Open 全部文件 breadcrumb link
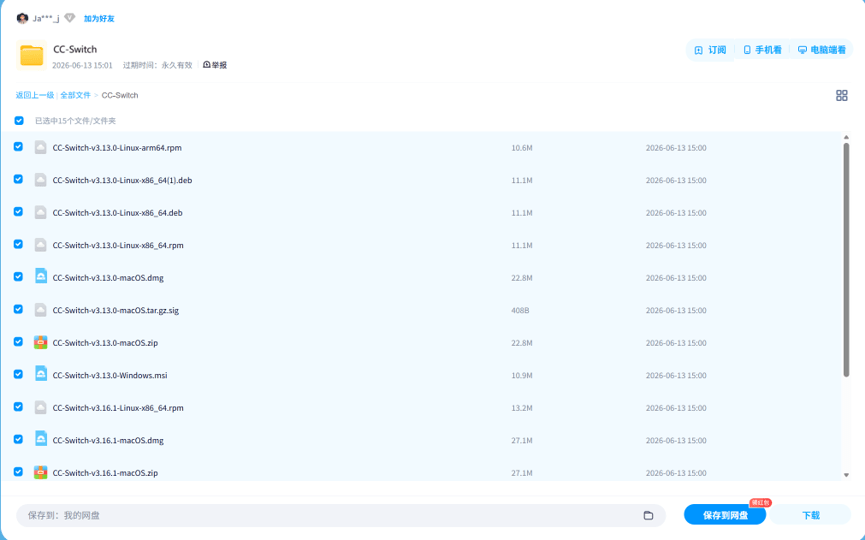 pyautogui.click(x=75, y=95)
